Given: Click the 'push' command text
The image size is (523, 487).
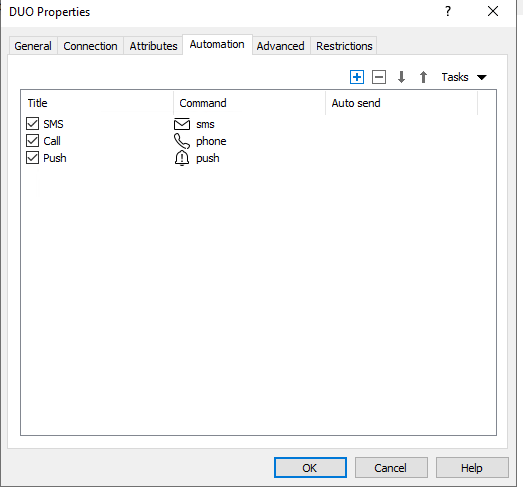Looking at the screenshot, I should click(x=207, y=158).
